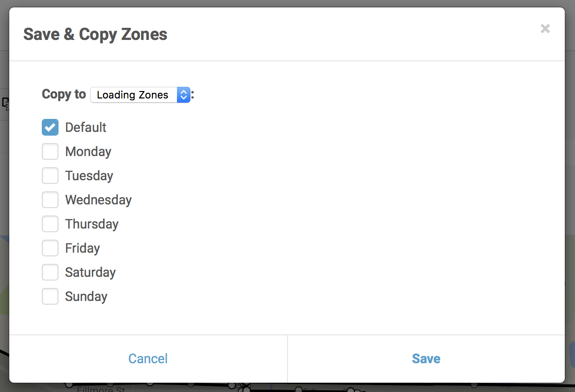Click the Save button
Viewport: 575px width, 392px height.
coord(425,359)
